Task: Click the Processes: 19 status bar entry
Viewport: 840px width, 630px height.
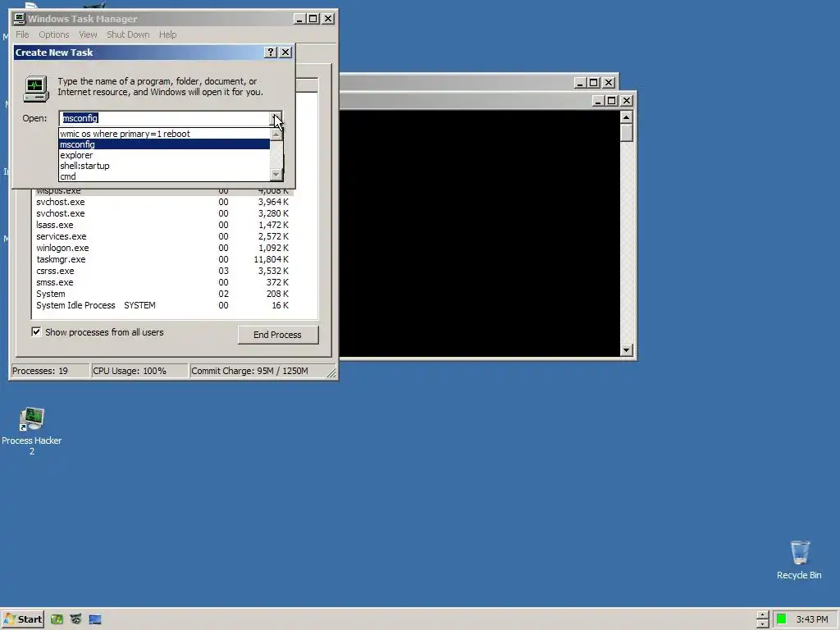Action: pos(50,371)
